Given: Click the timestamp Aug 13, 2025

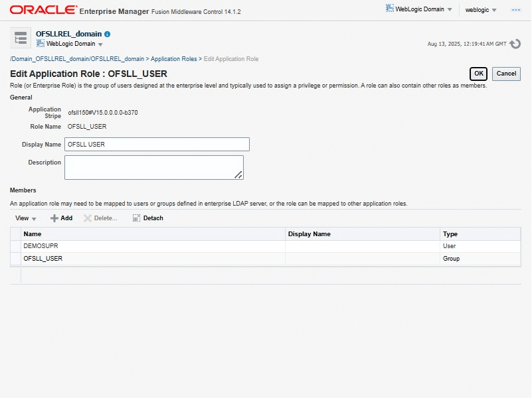Looking at the screenshot, I should tap(467, 44).
